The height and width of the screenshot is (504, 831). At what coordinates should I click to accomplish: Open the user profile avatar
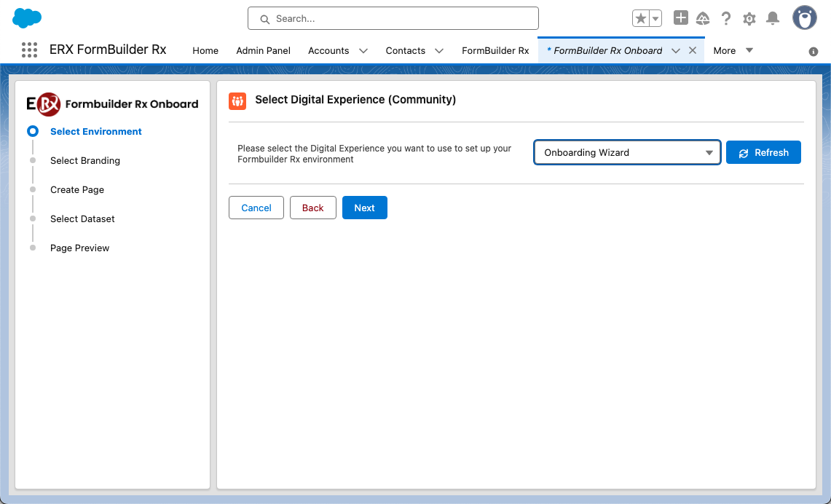(x=804, y=18)
